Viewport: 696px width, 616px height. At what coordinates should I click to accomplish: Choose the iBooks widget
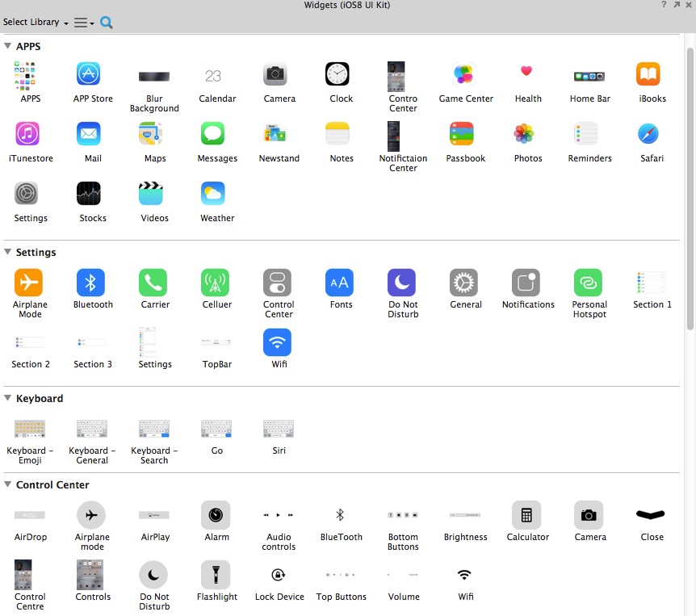(x=648, y=73)
